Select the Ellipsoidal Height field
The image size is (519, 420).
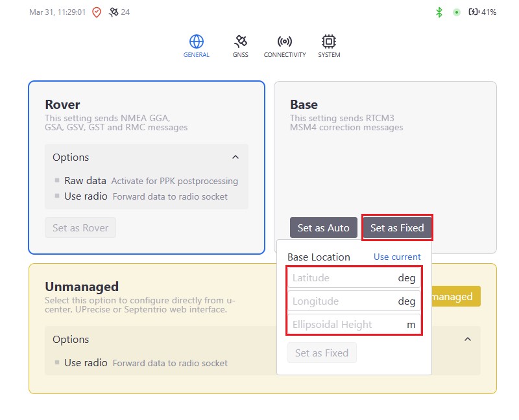click(x=343, y=324)
